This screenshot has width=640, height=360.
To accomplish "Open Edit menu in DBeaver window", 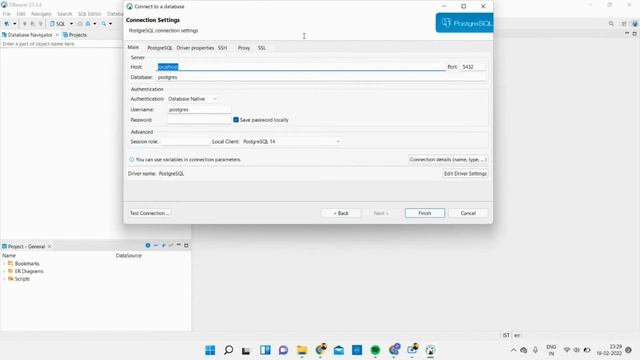I will [21, 14].
